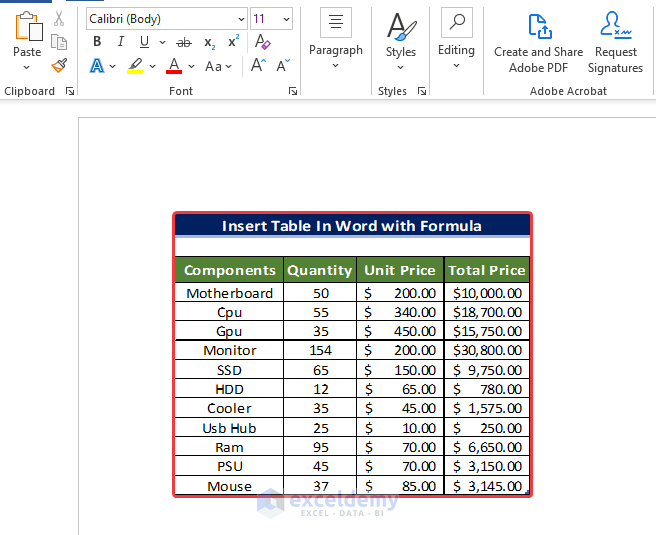Open the Editing group button

click(x=456, y=38)
